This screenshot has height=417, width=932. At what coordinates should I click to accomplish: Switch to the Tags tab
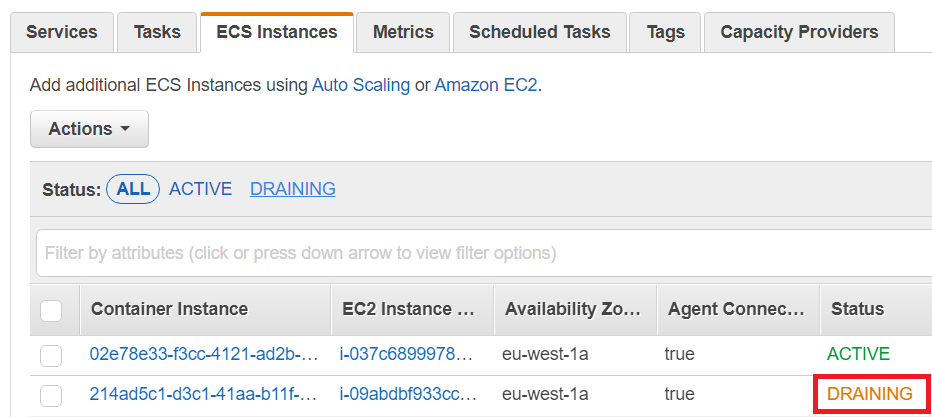tap(665, 32)
